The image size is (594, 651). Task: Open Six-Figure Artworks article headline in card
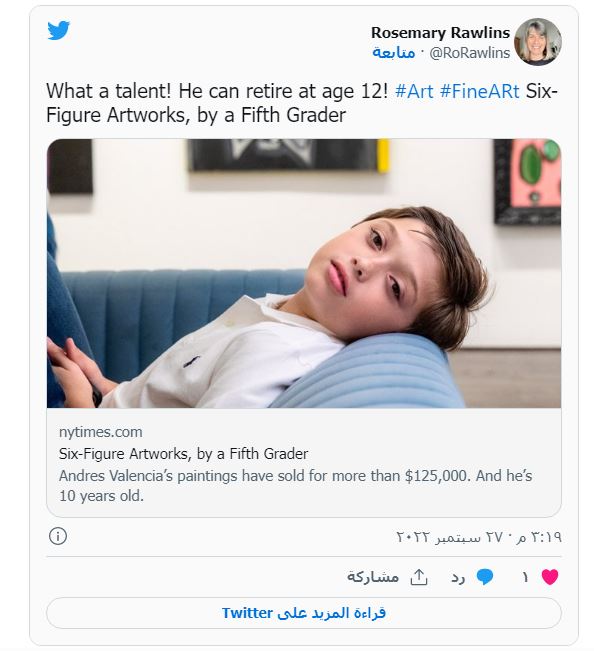click(x=183, y=454)
